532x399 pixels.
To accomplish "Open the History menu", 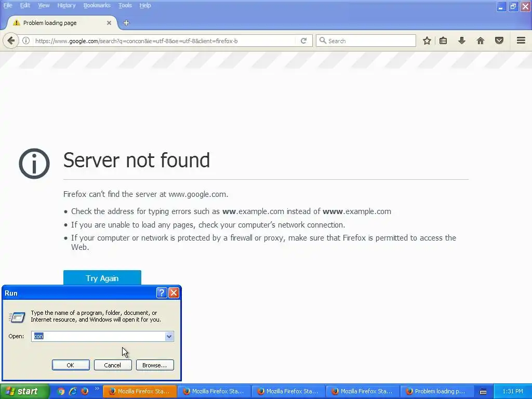I will click(66, 5).
